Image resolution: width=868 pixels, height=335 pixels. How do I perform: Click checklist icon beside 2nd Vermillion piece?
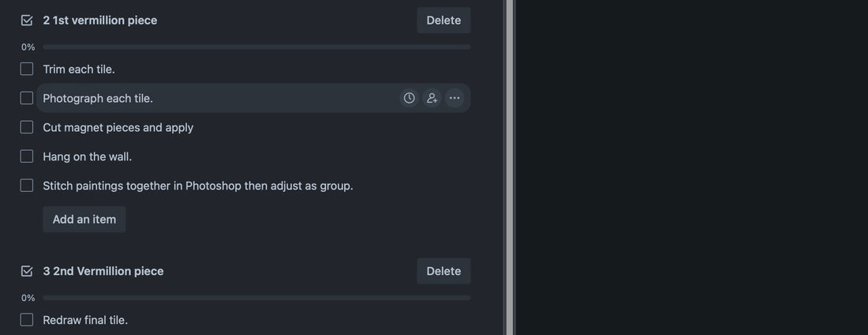point(27,271)
